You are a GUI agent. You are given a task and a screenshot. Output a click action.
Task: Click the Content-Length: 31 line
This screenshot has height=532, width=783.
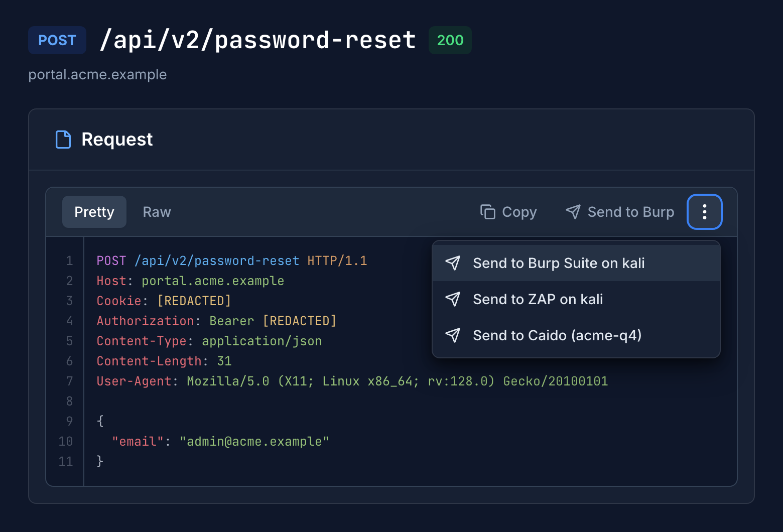tap(164, 361)
